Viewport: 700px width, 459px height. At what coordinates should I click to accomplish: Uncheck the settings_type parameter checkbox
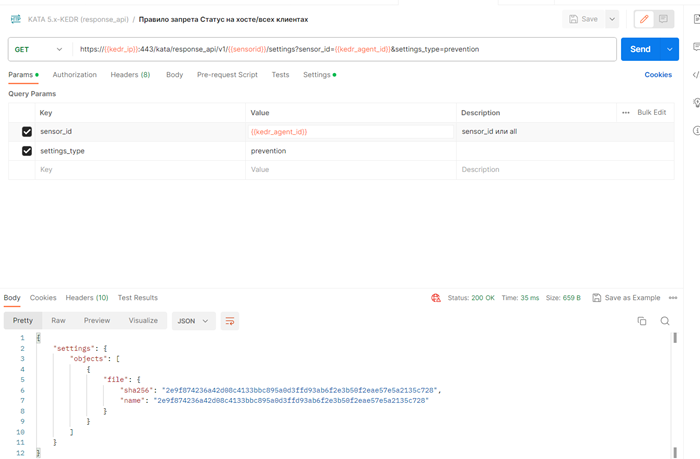click(27, 151)
